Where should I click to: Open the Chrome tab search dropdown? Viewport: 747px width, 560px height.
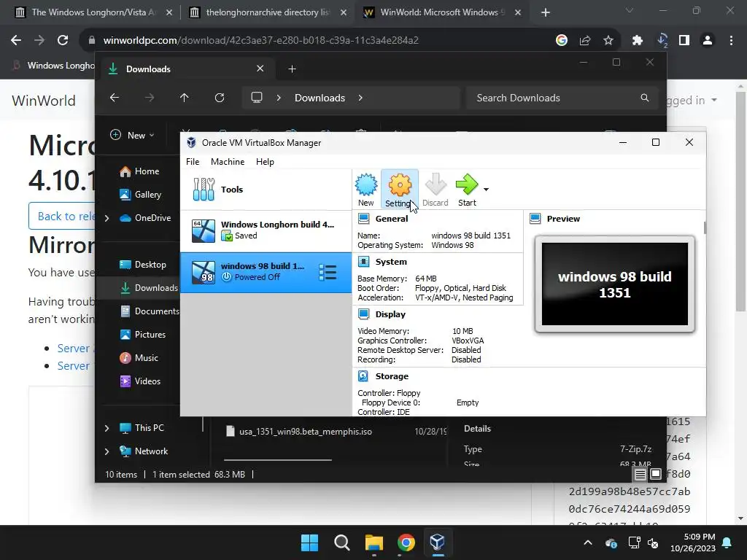(630, 10)
